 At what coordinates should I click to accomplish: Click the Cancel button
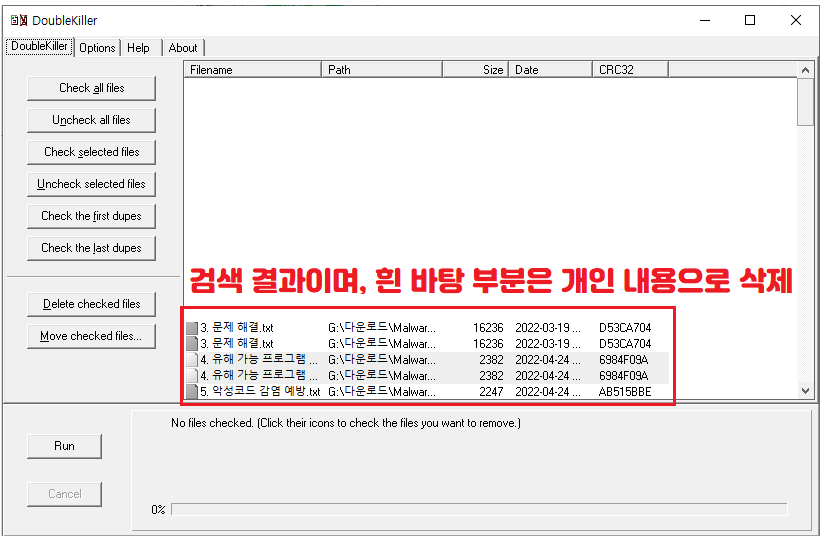pyautogui.click(x=65, y=494)
